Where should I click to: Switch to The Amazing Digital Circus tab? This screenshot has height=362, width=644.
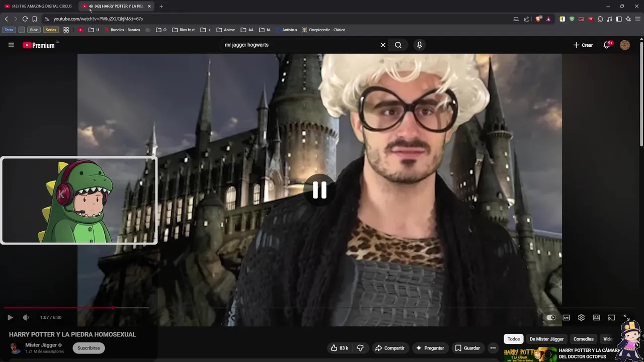(39, 6)
